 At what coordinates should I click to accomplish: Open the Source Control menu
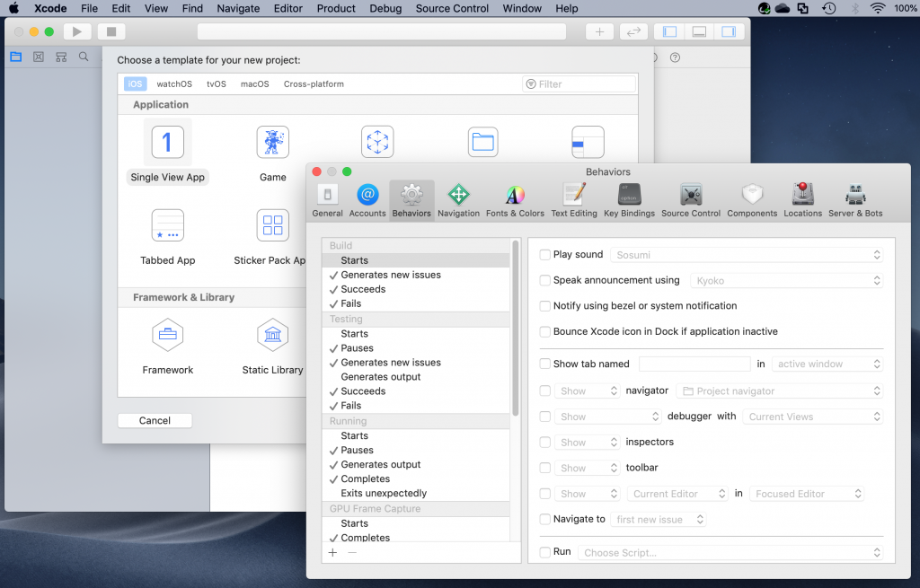pos(452,8)
